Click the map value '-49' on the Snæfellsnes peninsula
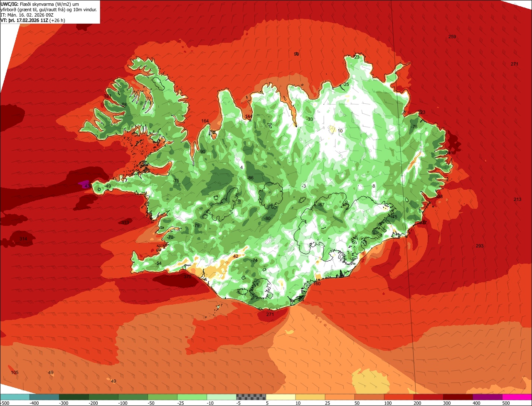This screenshot has width=532, height=406. 107,186
